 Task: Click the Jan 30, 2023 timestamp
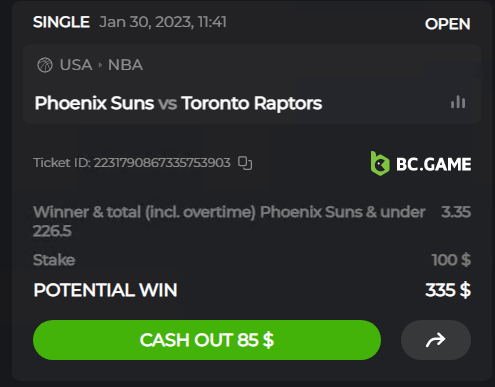163,22
